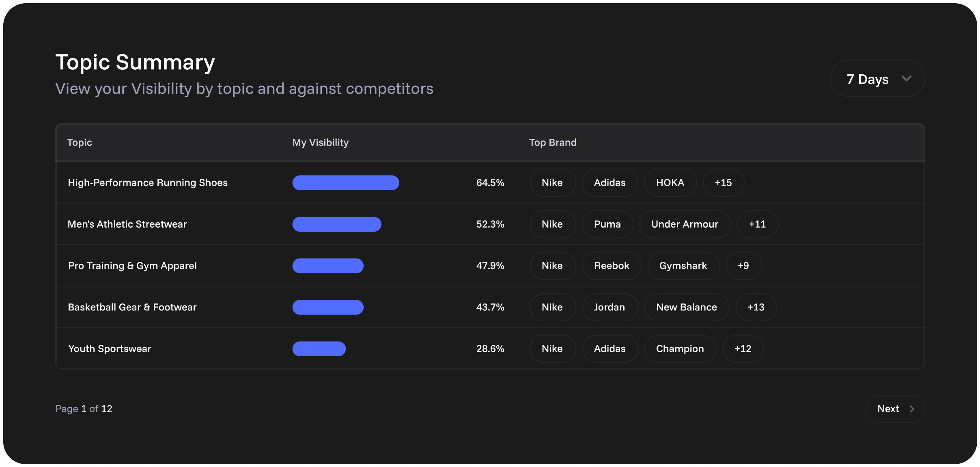Open Pro Training & Gym Apparel topic
Image resolution: width=980 pixels, height=467 pixels.
pos(132,266)
